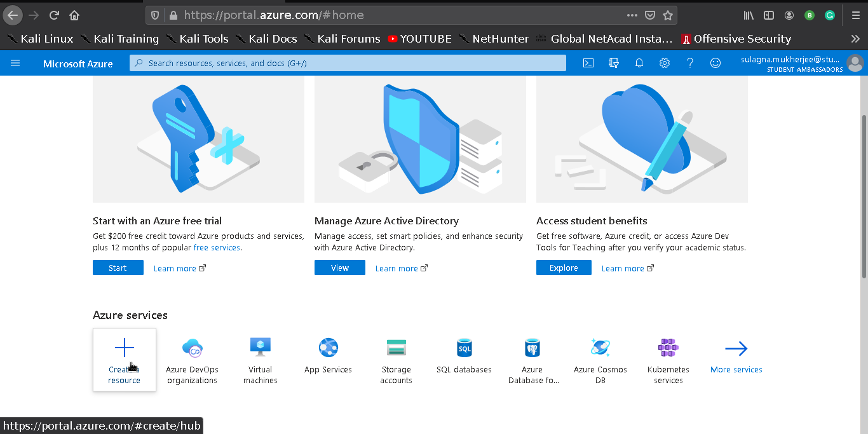Image resolution: width=868 pixels, height=434 pixels.
Task: Open Learn more under Active Directory
Action: (x=402, y=268)
